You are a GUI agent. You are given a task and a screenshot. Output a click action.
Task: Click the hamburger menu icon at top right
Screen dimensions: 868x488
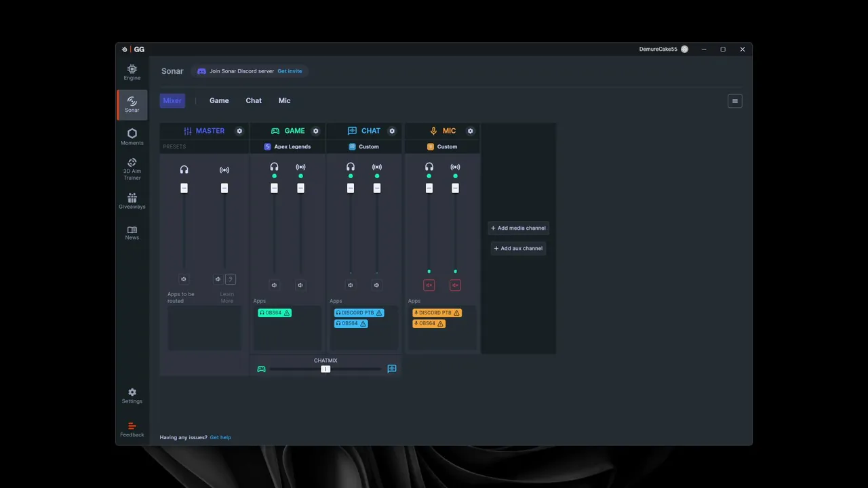pyautogui.click(x=734, y=101)
